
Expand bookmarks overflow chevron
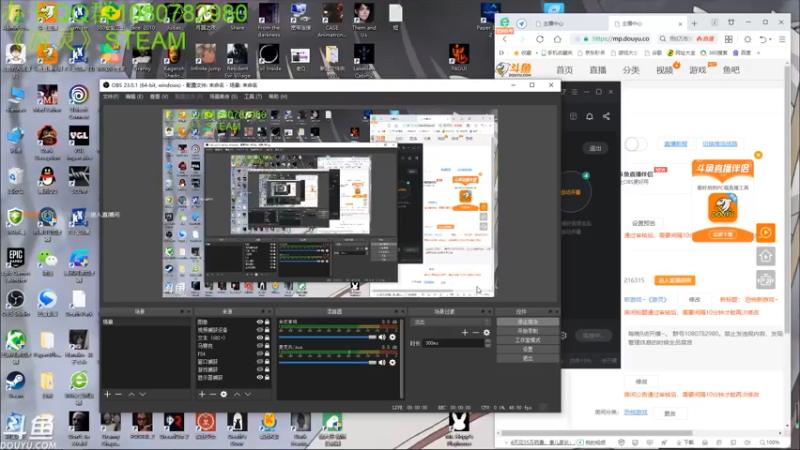tap(759, 53)
